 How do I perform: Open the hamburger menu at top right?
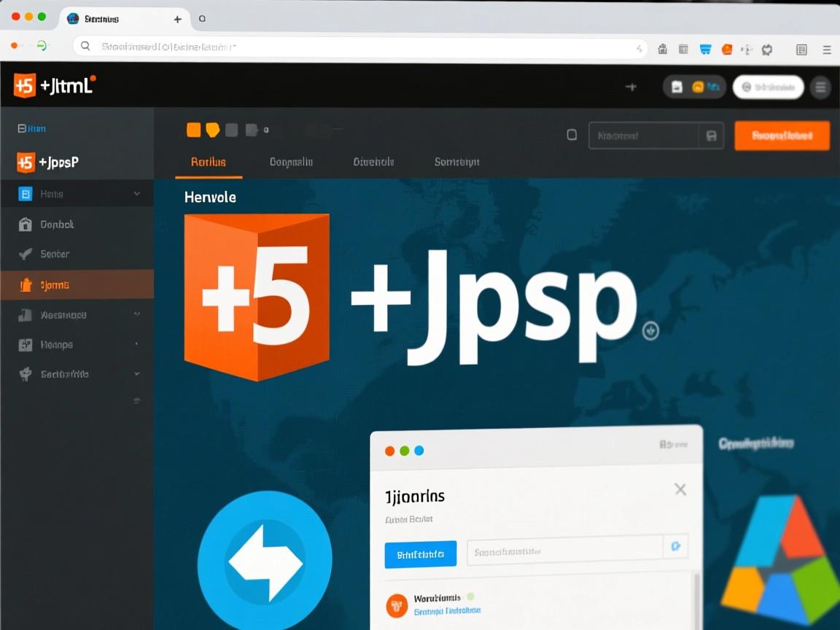click(820, 86)
